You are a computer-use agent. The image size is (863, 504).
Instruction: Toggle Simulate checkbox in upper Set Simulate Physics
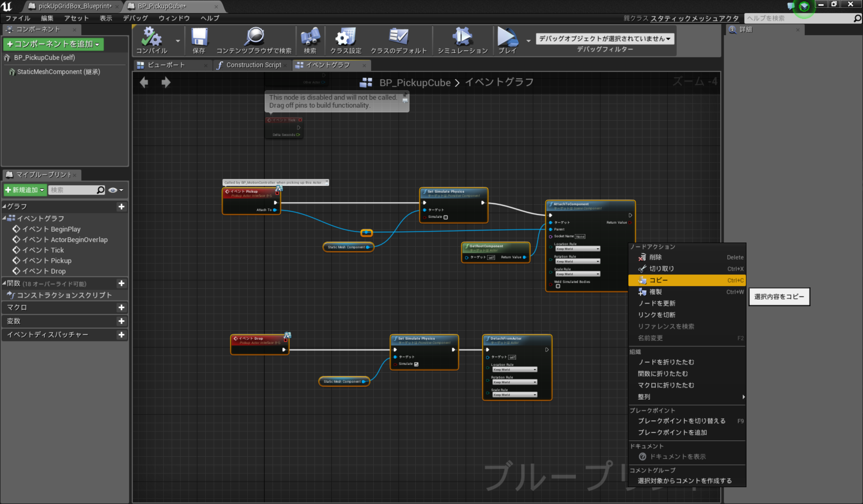coord(445,217)
